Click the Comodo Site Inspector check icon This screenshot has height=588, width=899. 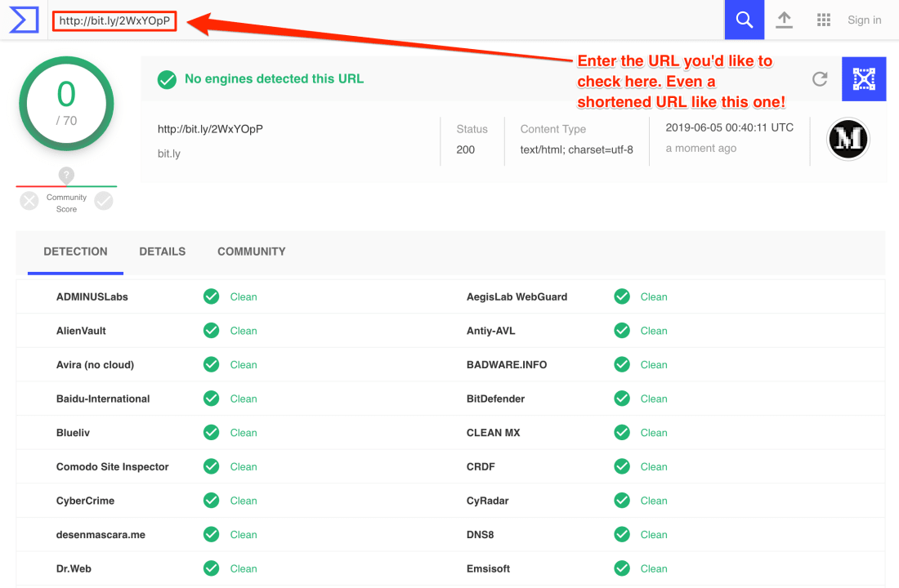click(211, 466)
